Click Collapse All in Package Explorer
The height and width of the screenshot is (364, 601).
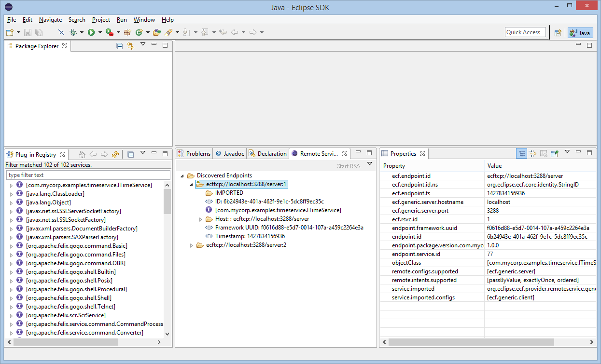coord(119,46)
